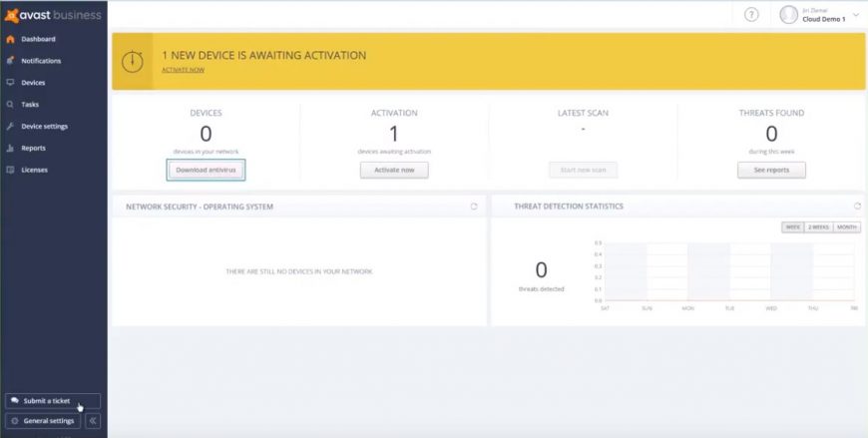The image size is (868, 438).
Task: Click the LATEST SCAN heading
Action: (x=583, y=113)
